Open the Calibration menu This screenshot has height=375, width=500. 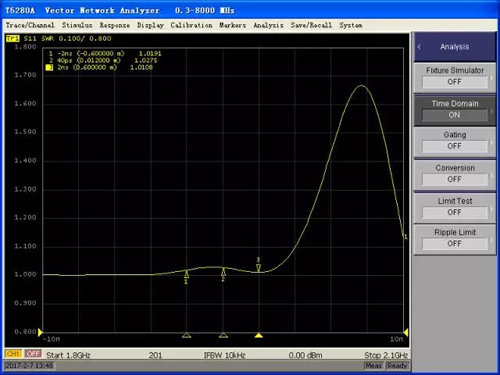click(191, 25)
